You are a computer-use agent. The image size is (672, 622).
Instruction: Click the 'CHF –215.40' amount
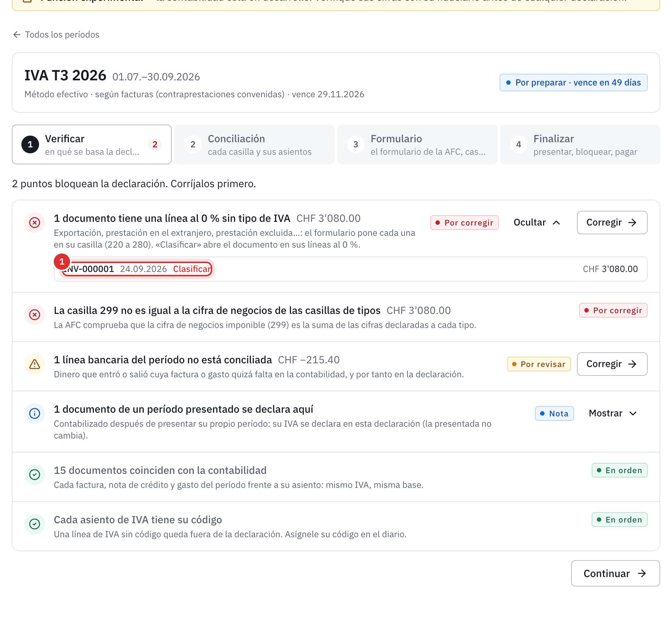click(309, 360)
